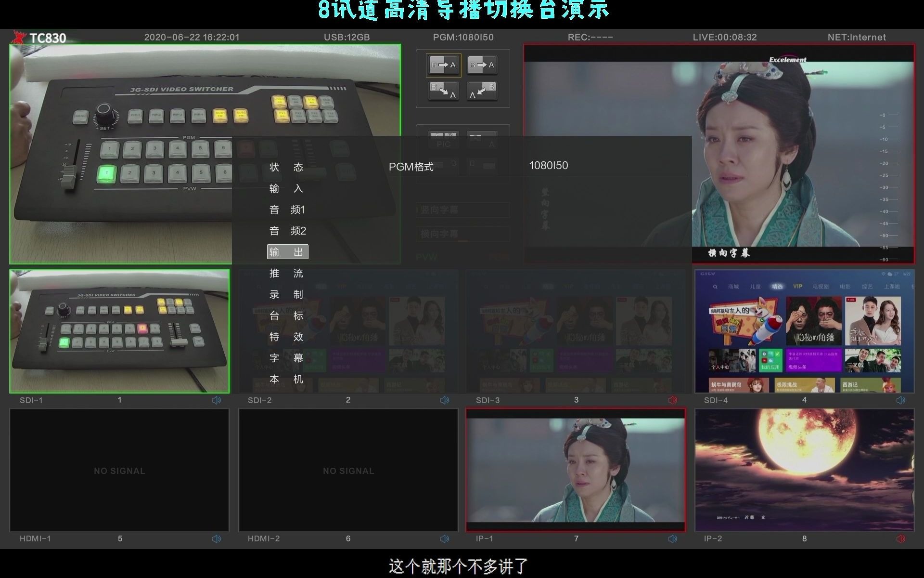Click the REC:---- recording status
The image size is (924, 578).
pyautogui.click(x=590, y=37)
